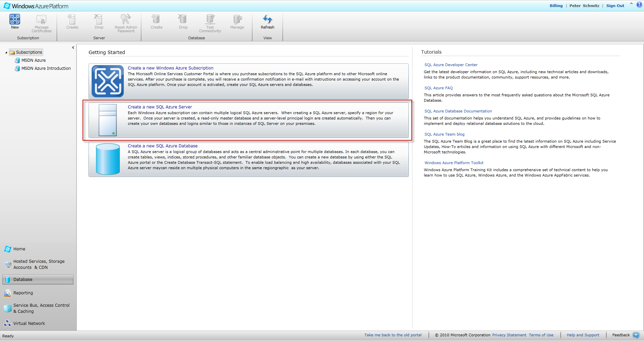Open SQL Azure Database Documentation link

(458, 111)
